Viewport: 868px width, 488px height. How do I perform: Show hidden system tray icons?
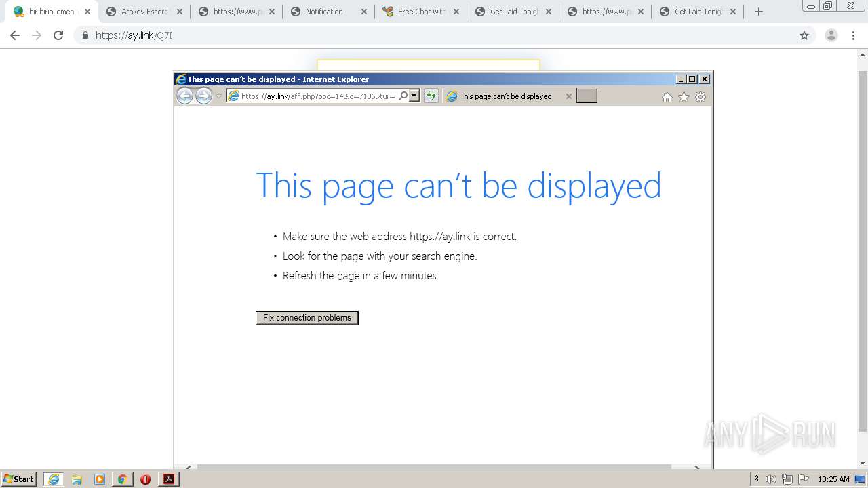(756, 479)
